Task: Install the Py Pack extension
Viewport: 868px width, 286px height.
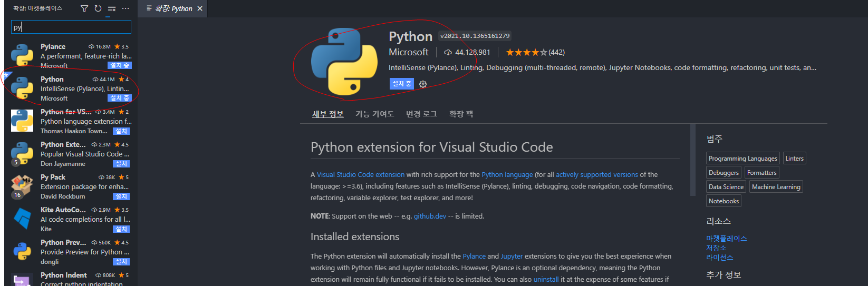Action: coord(121,196)
